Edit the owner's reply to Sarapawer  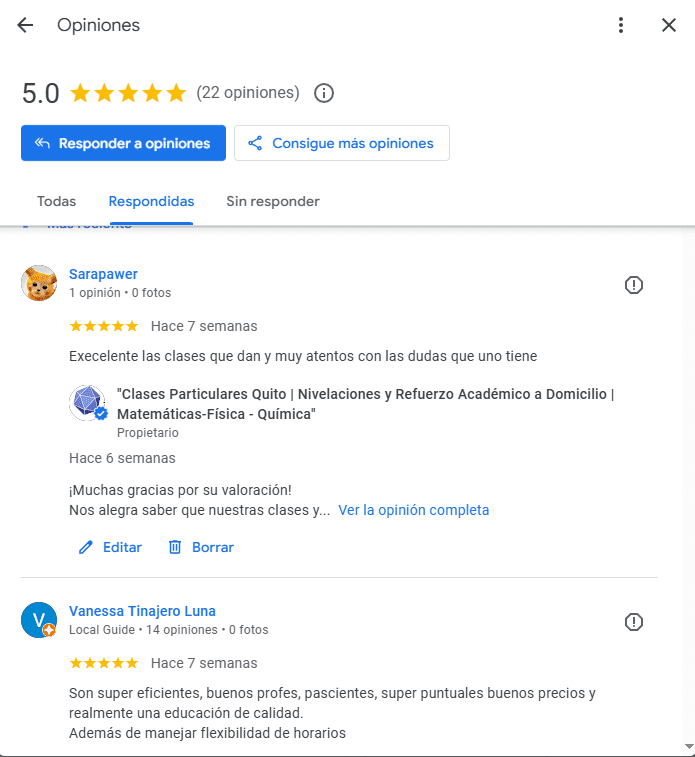coord(110,547)
